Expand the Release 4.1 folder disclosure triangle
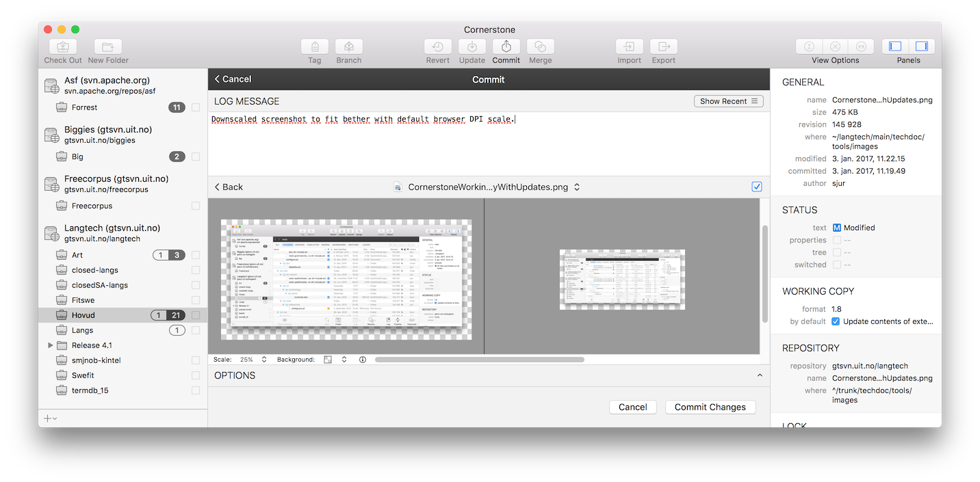Screen dimensions: 980x482 [51, 345]
